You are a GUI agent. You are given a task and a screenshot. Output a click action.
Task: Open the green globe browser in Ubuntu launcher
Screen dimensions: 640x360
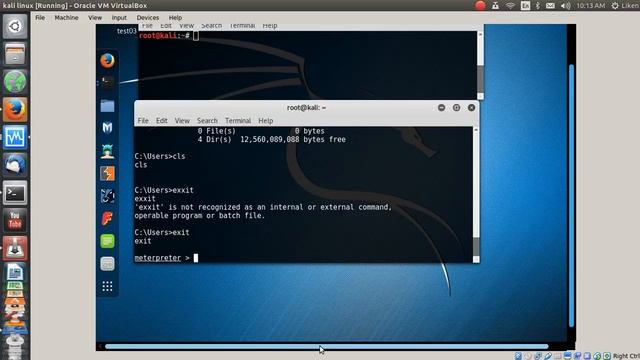pyautogui.click(x=15, y=82)
